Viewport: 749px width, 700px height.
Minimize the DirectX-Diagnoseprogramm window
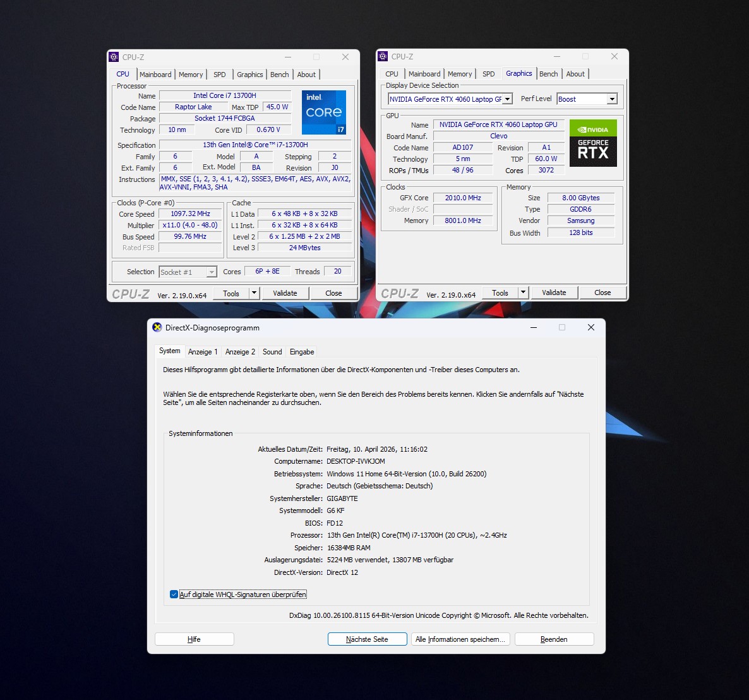[x=534, y=327]
